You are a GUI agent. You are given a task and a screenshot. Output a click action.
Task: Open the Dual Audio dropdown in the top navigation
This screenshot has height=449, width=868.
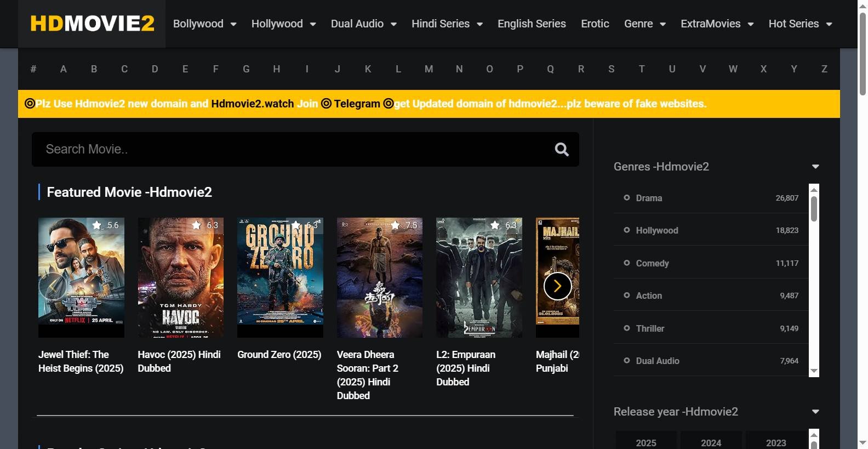click(x=364, y=24)
